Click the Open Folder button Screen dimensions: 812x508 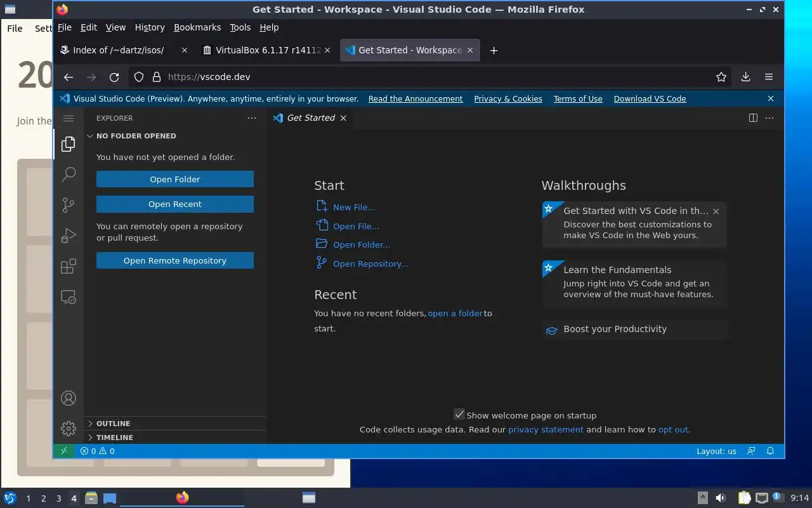[175, 179]
